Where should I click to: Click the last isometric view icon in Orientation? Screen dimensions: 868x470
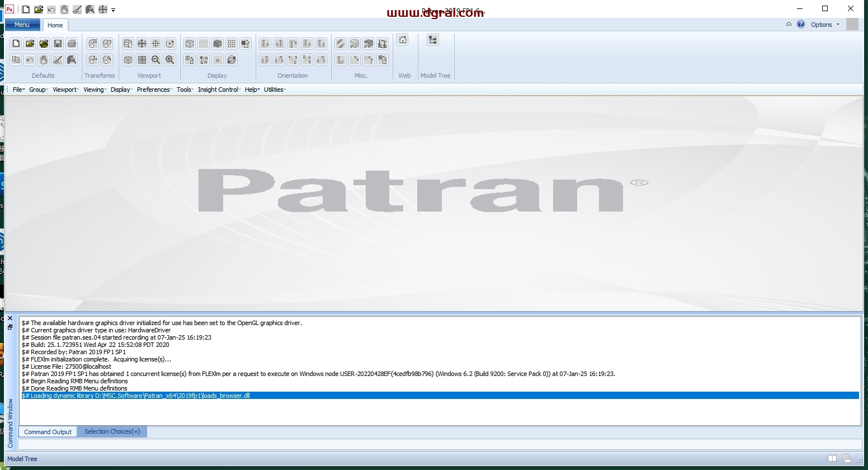click(x=321, y=60)
